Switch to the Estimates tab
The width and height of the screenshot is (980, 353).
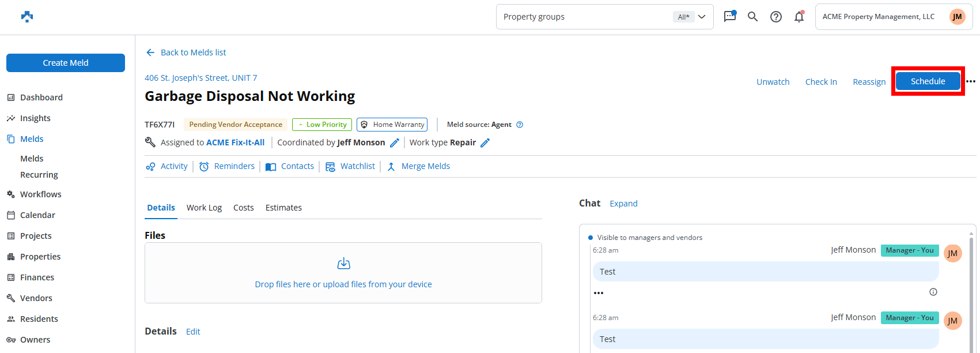[283, 208]
